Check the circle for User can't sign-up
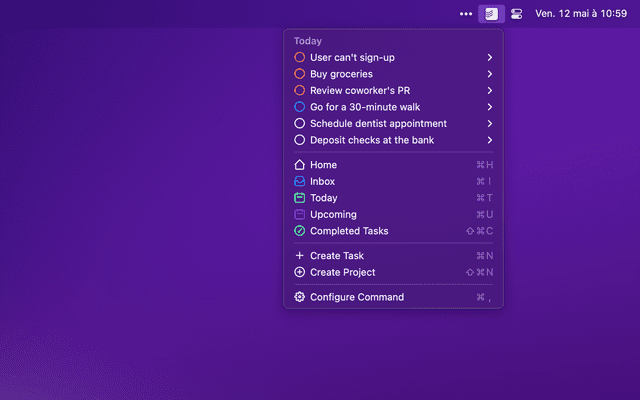Viewport: 640px width, 400px height. click(x=300, y=58)
